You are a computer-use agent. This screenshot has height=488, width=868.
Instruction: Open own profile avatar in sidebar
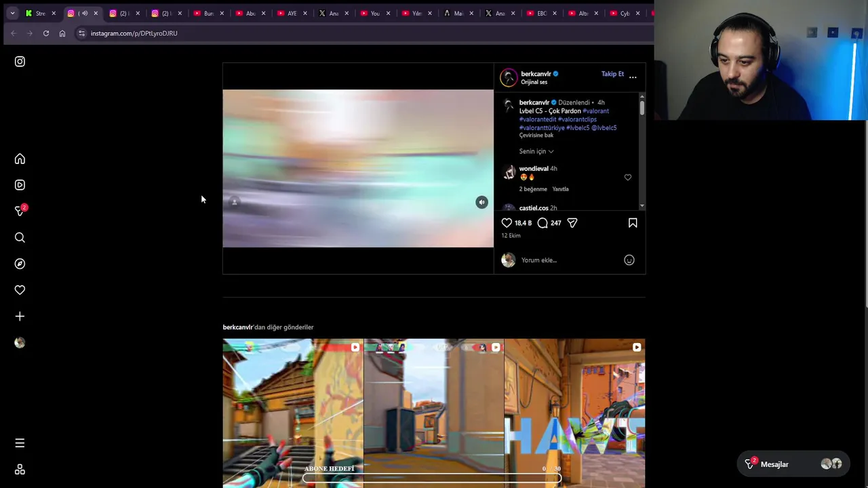20,343
